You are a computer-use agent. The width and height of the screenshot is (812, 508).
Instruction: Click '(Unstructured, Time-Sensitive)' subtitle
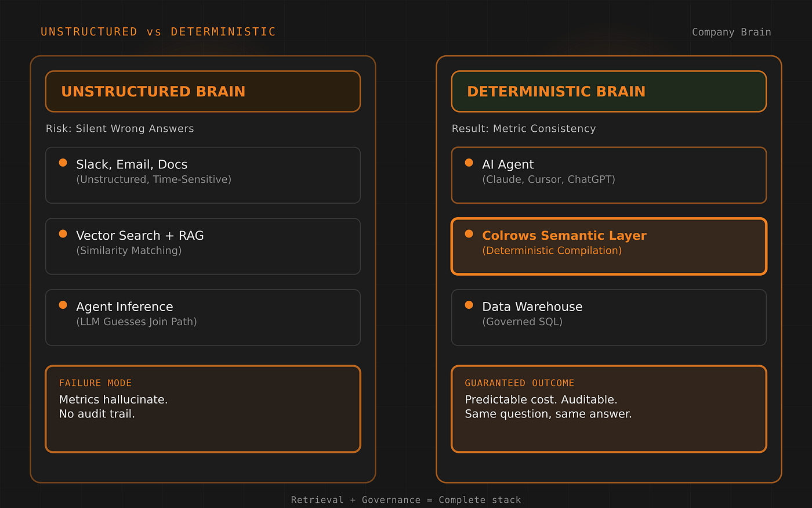click(154, 179)
